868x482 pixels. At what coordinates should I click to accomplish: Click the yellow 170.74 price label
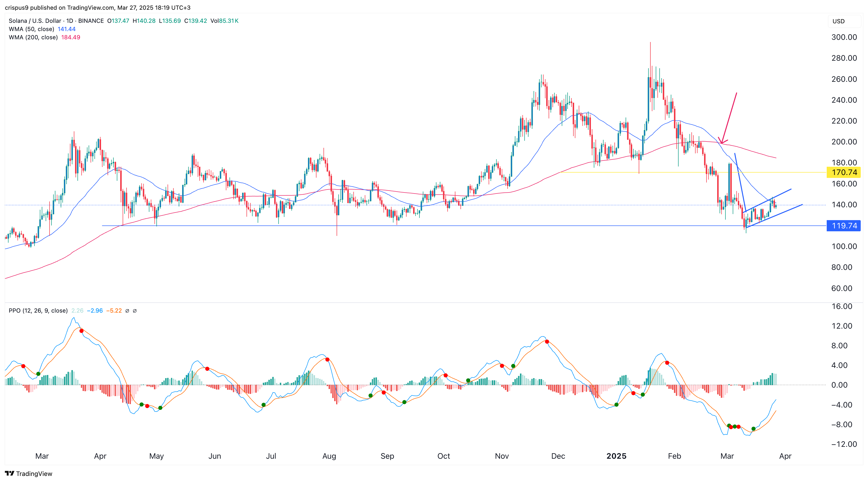[843, 173]
